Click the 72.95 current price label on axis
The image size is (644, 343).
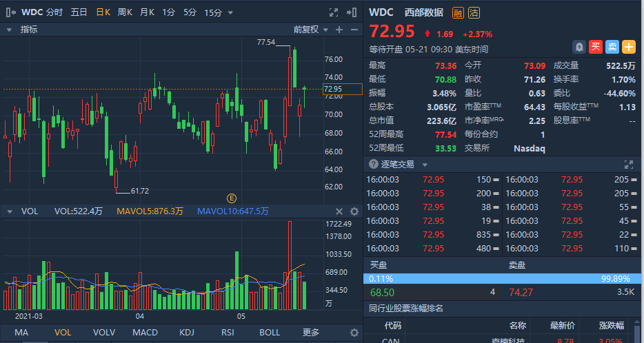(343, 89)
